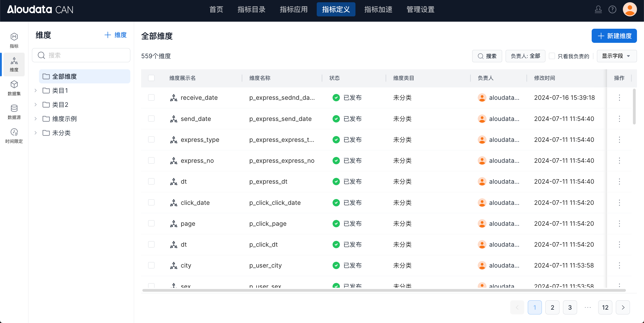Image resolution: width=644 pixels, height=323 pixels.
Task: Open the 数据源 sidebar icon
Action: click(14, 112)
